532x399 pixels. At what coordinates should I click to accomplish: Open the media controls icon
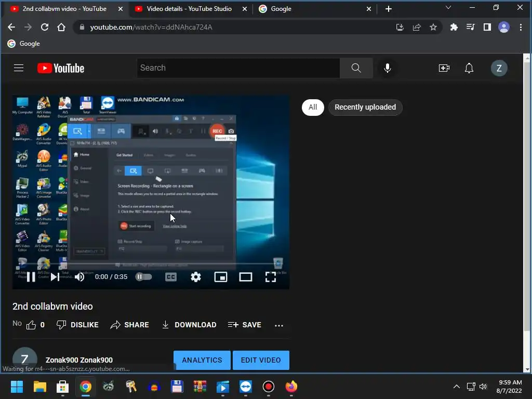point(470,27)
